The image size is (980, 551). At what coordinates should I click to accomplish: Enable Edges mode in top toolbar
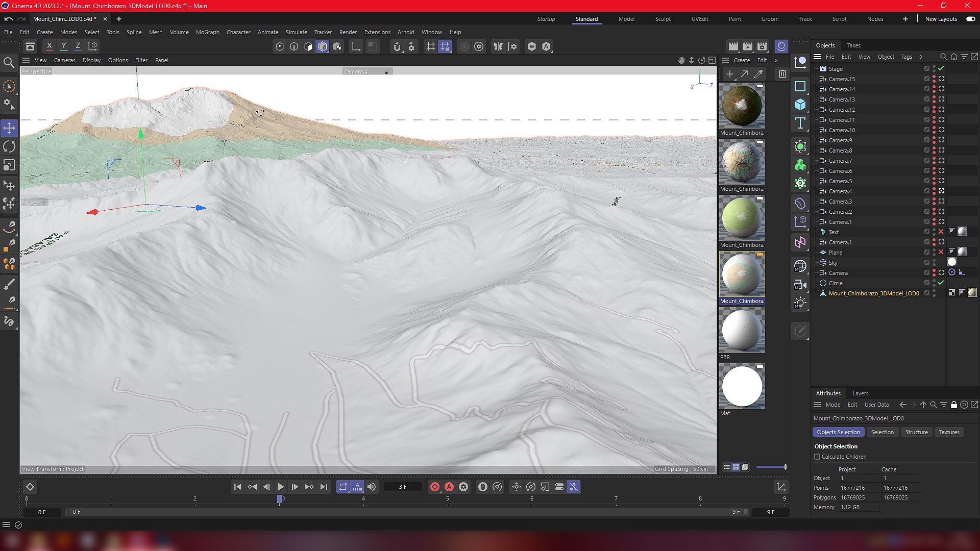click(x=293, y=46)
